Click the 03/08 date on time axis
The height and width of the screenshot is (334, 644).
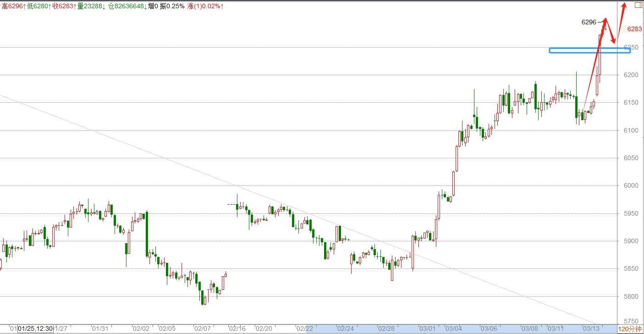click(529, 329)
